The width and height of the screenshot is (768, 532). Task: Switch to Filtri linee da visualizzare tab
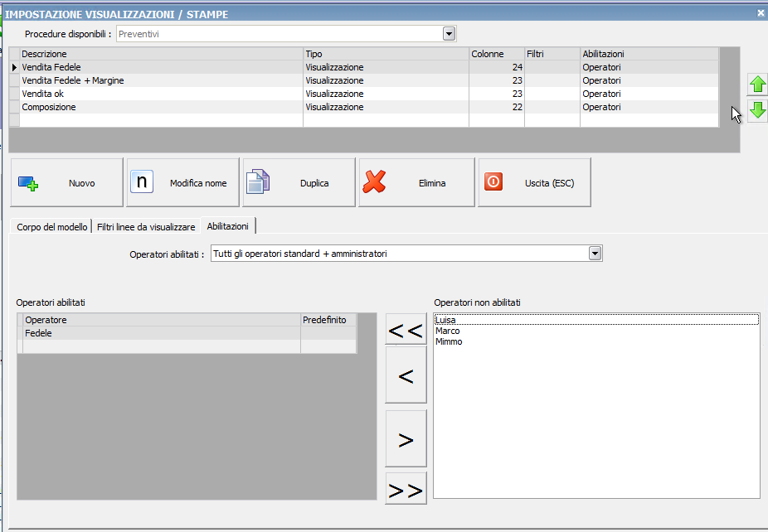coord(146,226)
